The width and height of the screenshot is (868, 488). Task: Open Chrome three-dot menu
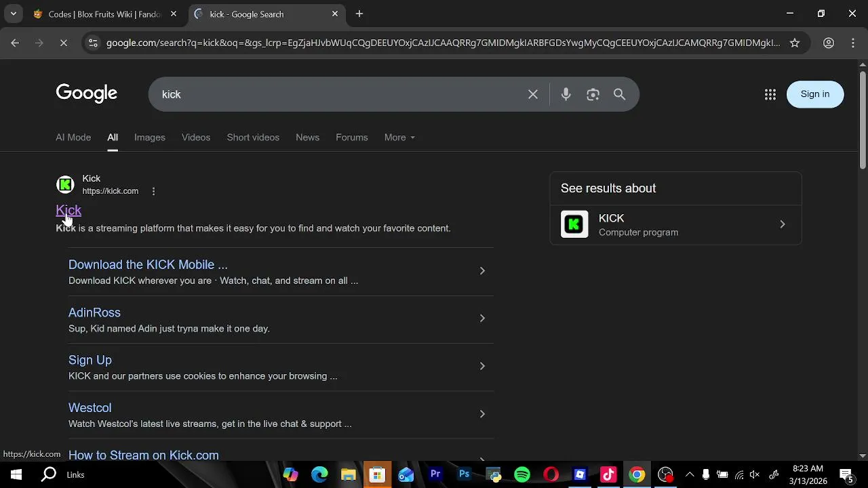853,43
